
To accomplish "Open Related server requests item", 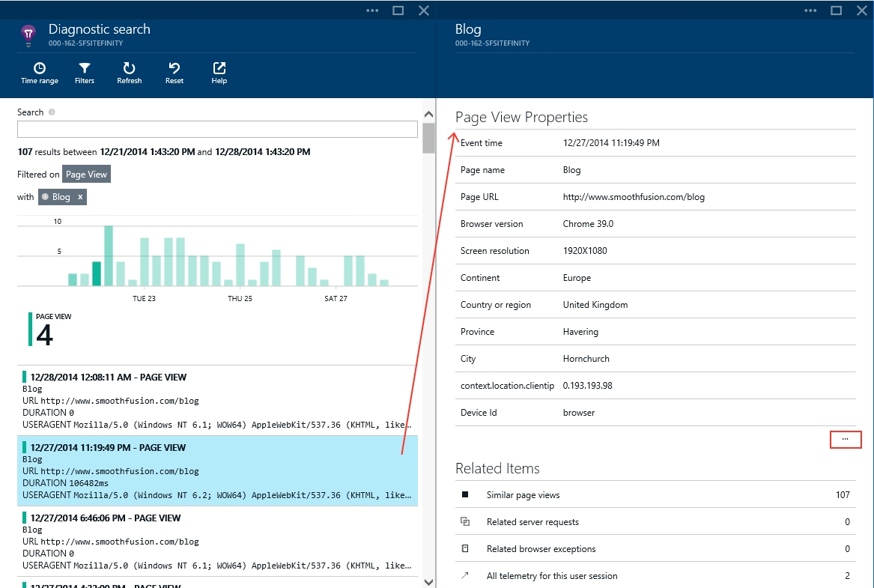I will 655,521.
